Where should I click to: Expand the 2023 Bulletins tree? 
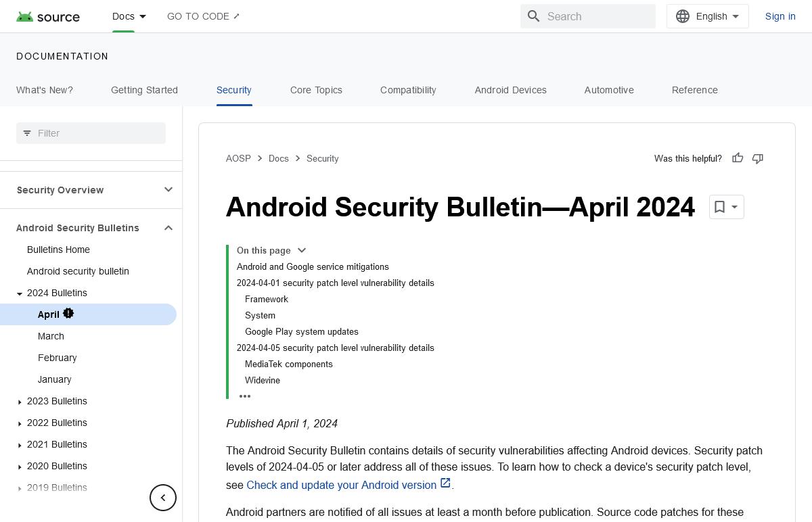point(20,402)
